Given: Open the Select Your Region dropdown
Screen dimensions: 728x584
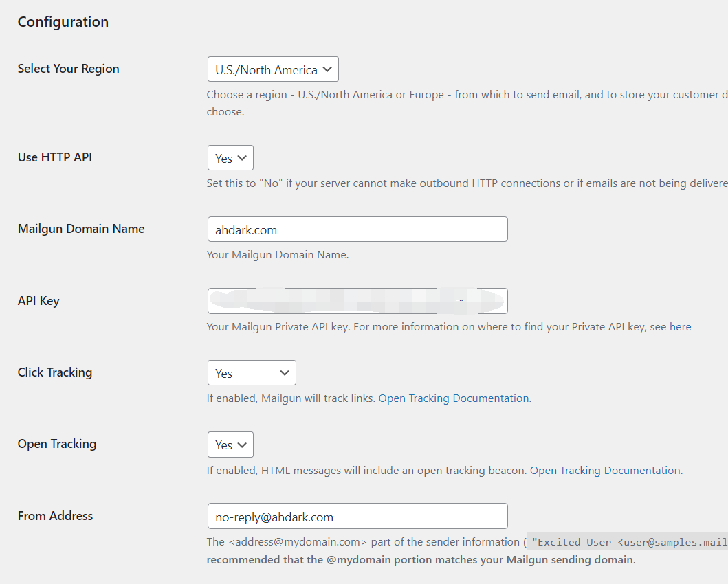Looking at the screenshot, I should coord(273,69).
